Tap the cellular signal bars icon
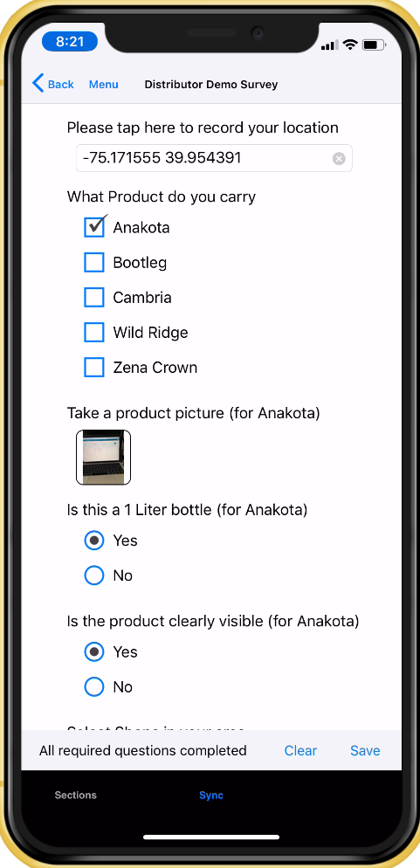Screen dimensions: 420x868 [329, 45]
